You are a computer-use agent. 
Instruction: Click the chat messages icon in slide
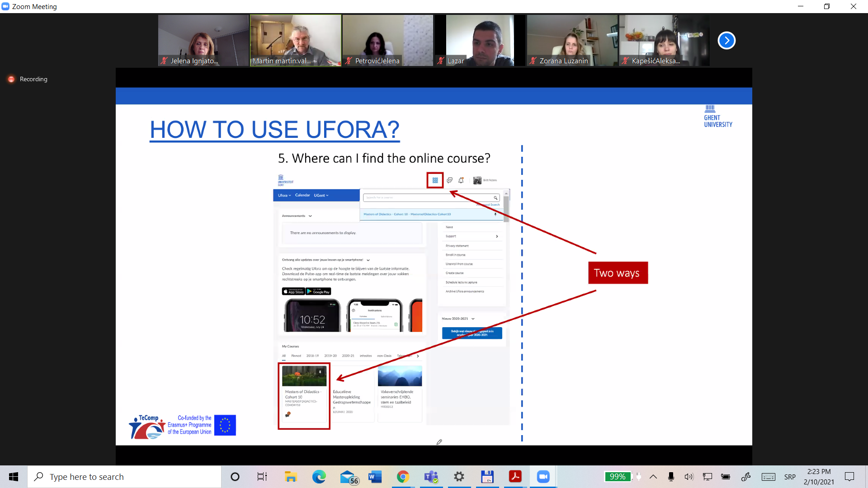point(449,180)
